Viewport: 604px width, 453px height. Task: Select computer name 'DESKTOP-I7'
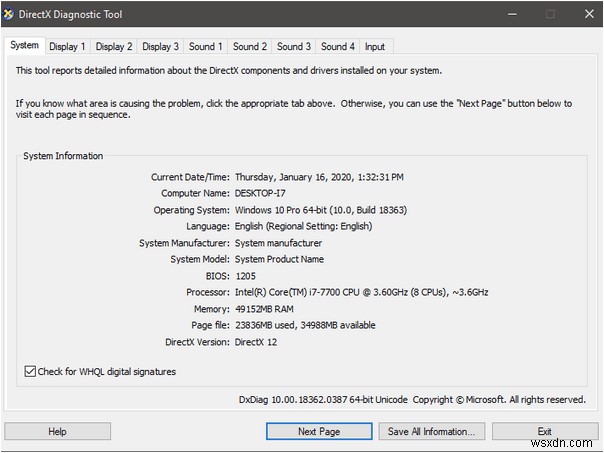tap(260, 193)
